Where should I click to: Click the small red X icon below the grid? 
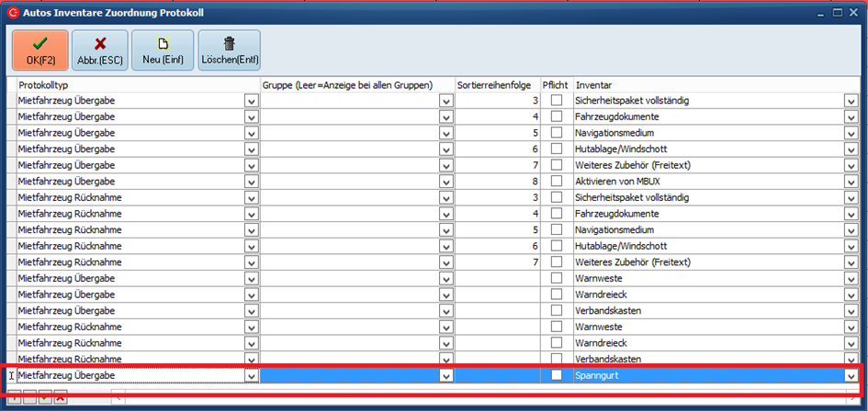tap(60, 397)
